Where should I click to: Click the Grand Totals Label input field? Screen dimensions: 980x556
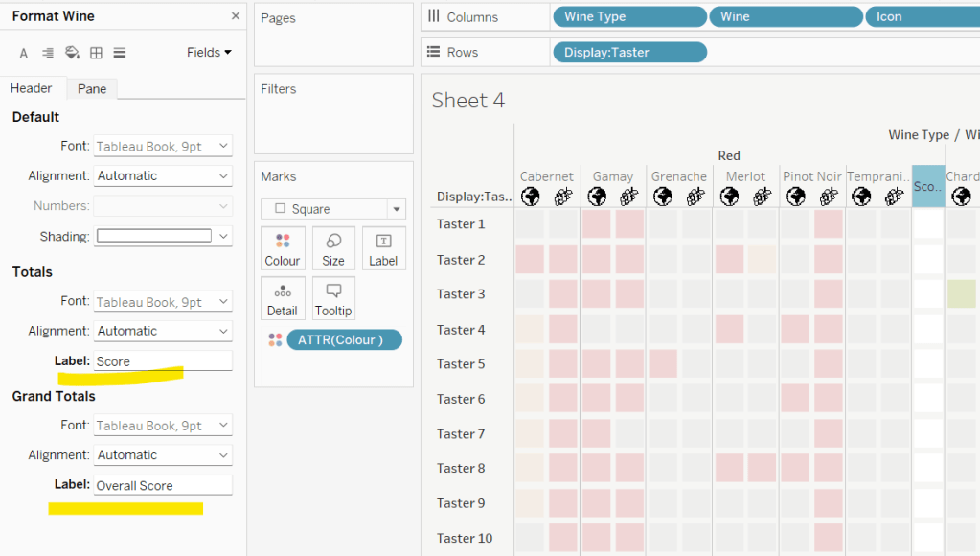[x=162, y=485]
